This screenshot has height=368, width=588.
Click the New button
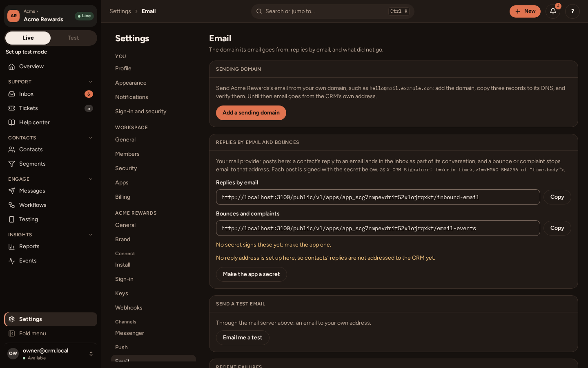click(525, 11)
